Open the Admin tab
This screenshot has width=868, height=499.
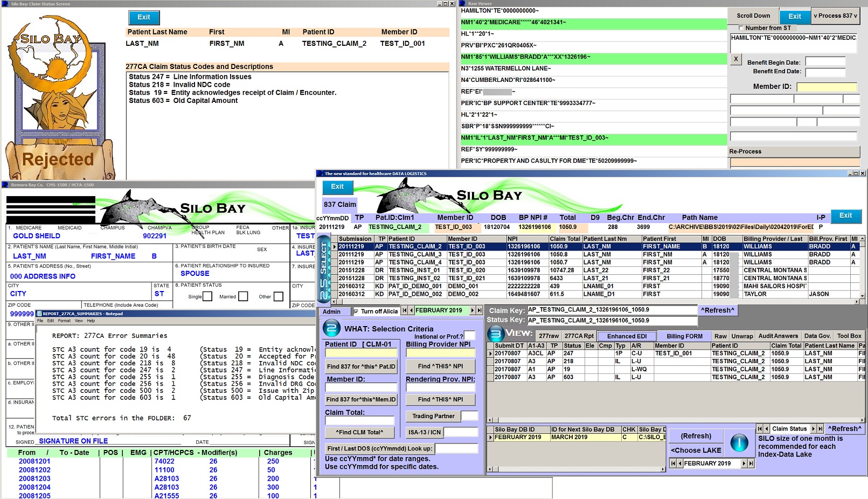point(335,311)
